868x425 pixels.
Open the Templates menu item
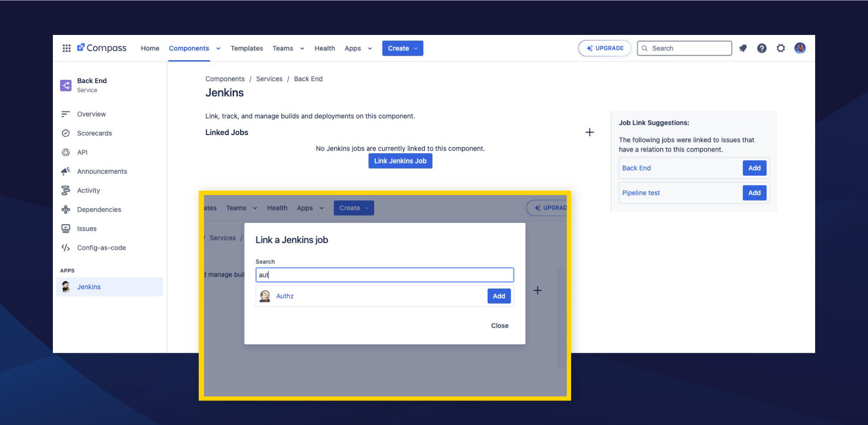pyautogui.click(x=247, y=48)
